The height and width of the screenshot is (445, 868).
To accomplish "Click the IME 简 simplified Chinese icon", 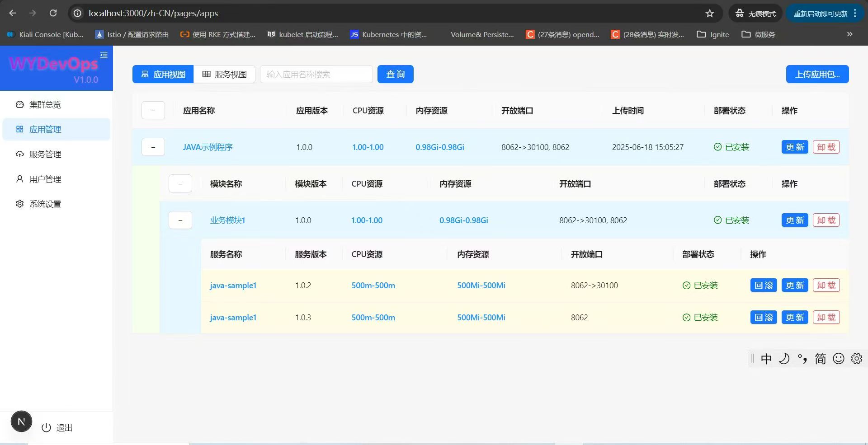I will [x=821, y=359].
